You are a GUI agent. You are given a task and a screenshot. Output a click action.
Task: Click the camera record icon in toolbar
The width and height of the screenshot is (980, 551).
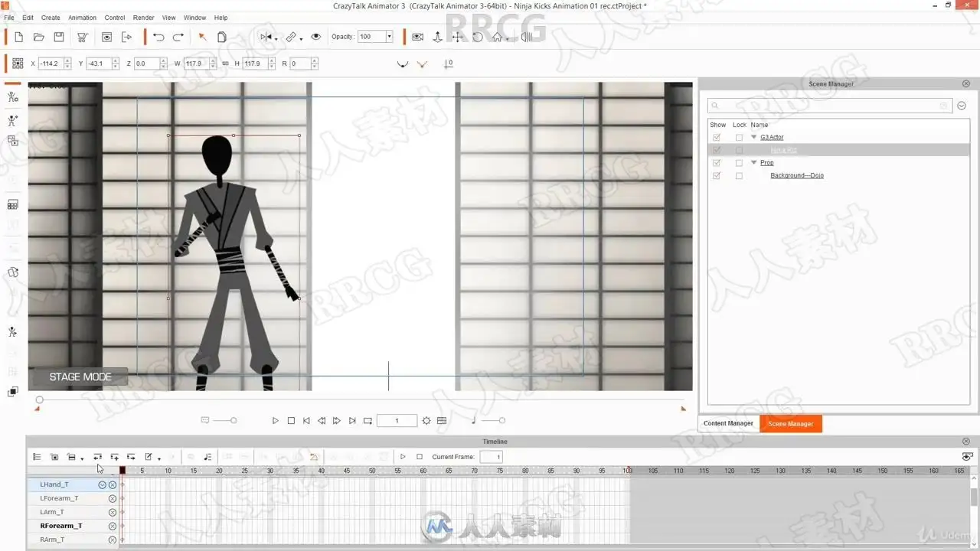417,37
